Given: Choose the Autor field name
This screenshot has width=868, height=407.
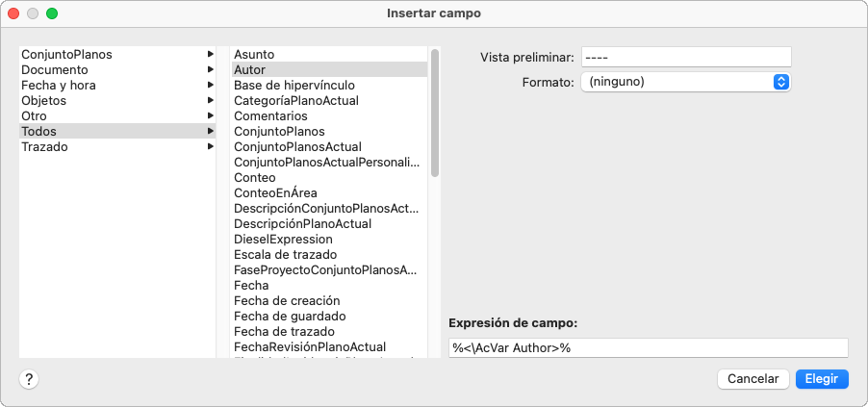Looking at the screenshot, I should pyautogui.click(x=250, y=70).
